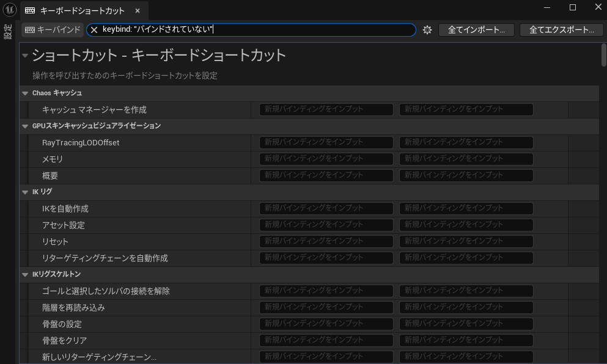Clear the search field with the X icon

coord(94,30)
